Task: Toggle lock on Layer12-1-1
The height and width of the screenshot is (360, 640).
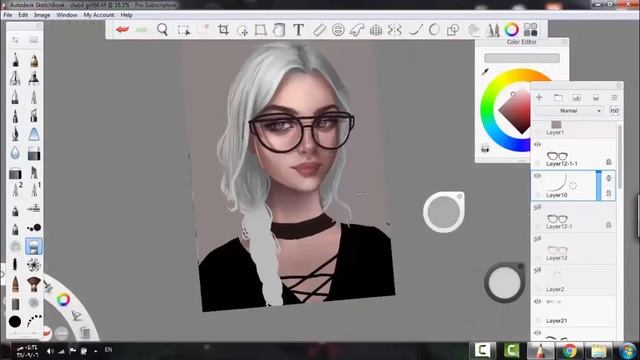Action: 609,162
